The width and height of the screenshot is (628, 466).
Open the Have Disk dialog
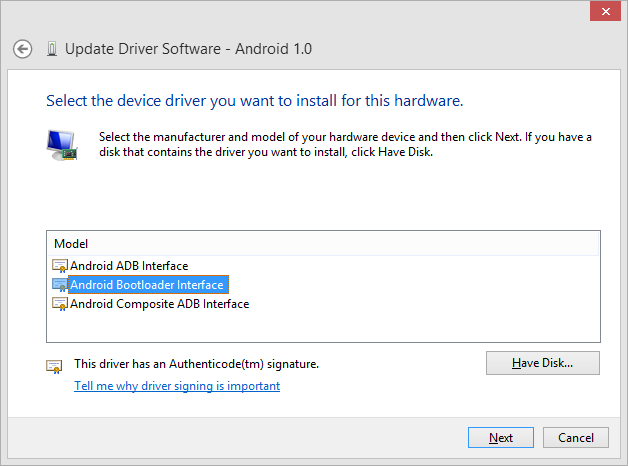click(x=542, y=362)
